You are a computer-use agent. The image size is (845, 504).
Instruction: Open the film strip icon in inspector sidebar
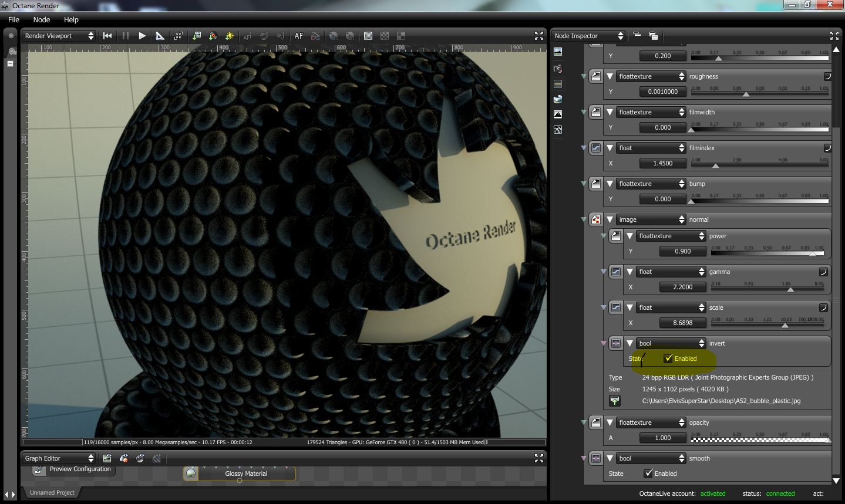[x=558, y=84]
